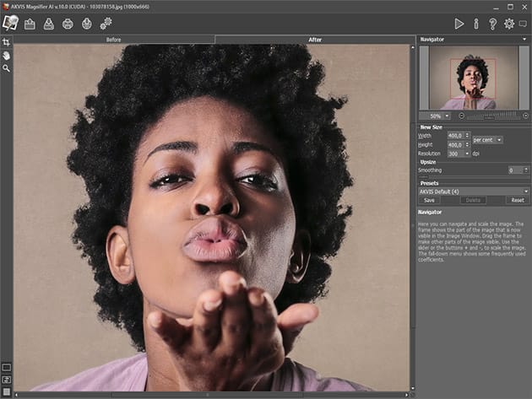Viewport: 532px width, 399px height.
Task: Open help with the question mark icon
Action: coord(492,24)
